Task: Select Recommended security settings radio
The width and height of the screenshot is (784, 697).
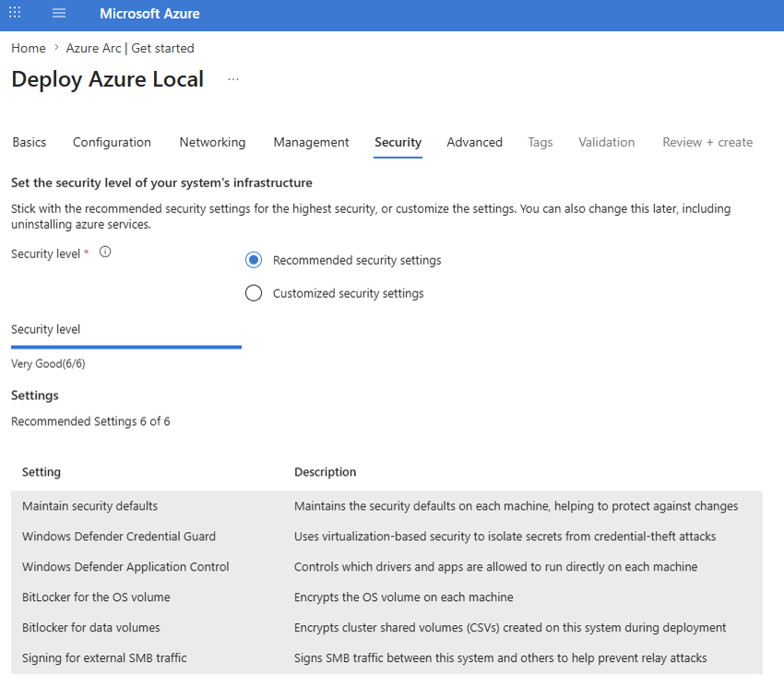Action: tap(254, 260)
